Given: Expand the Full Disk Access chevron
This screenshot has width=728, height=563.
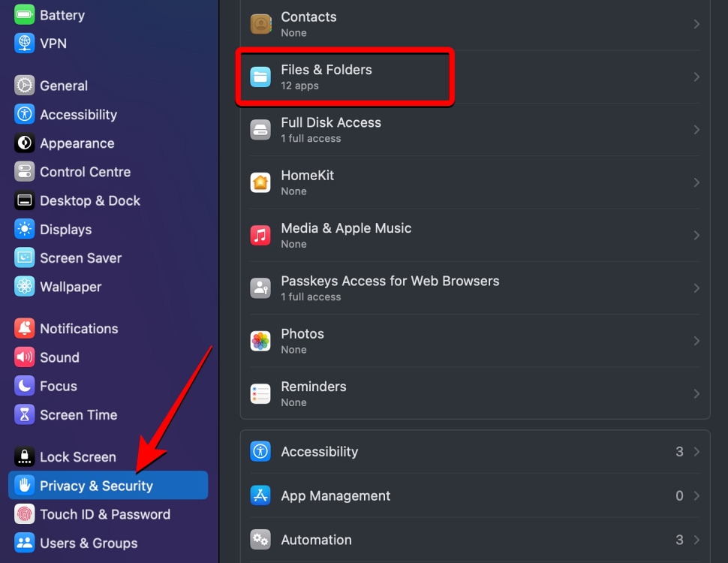Looking at the screenshot, I should [x=696, y=130].
